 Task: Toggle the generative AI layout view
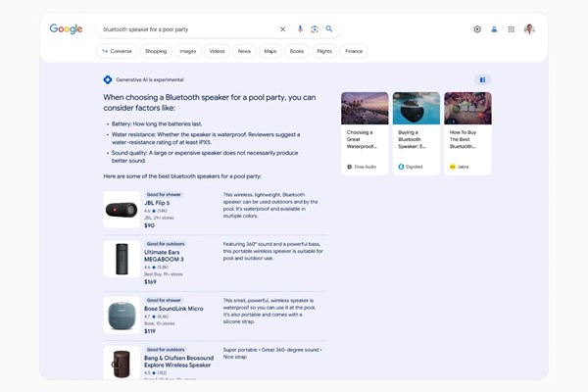(x=480, y=79)
